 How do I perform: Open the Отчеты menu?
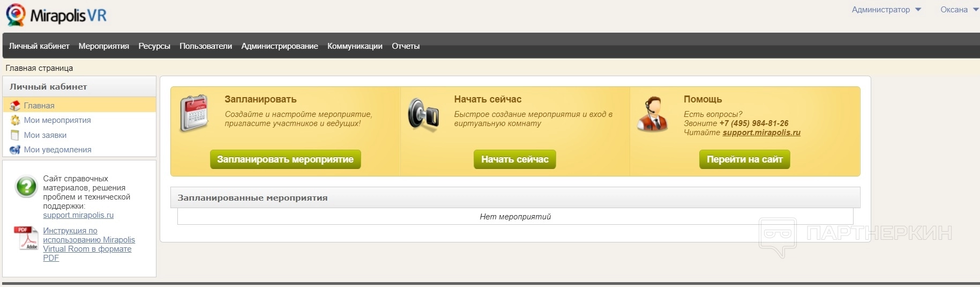406,46
